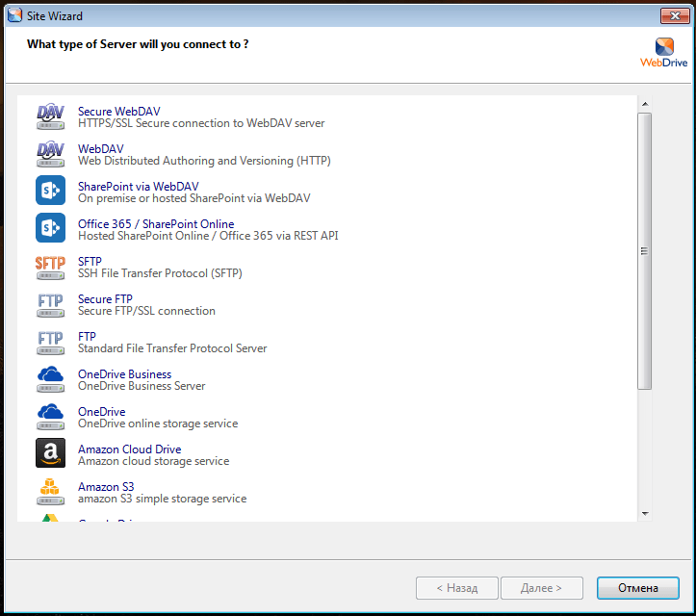Click 'Secure FTP/SSL connection' description
Image resolution: width=696 pixels, height=616 pixels.
147,311
